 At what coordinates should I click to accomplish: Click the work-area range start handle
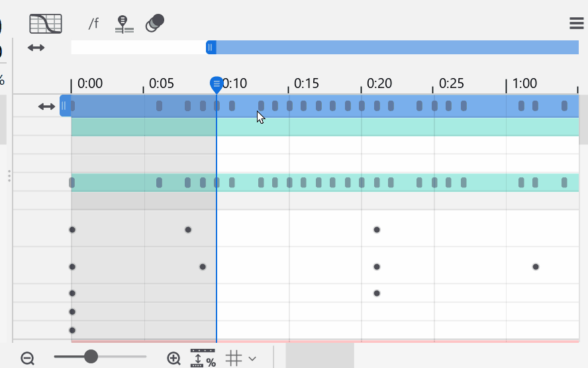pyautogui.click(x=211, y=47)
